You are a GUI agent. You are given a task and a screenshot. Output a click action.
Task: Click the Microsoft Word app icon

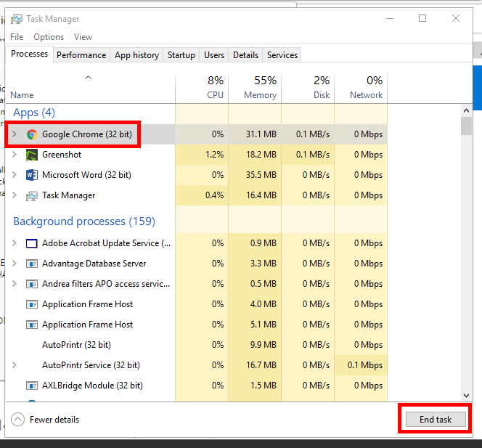point(32,175)
